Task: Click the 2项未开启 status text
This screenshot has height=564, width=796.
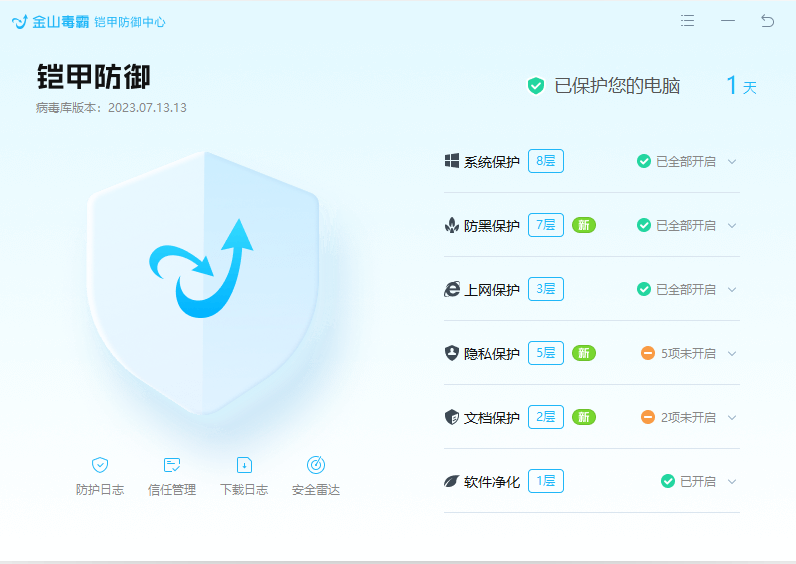Action: click(688, 417)
